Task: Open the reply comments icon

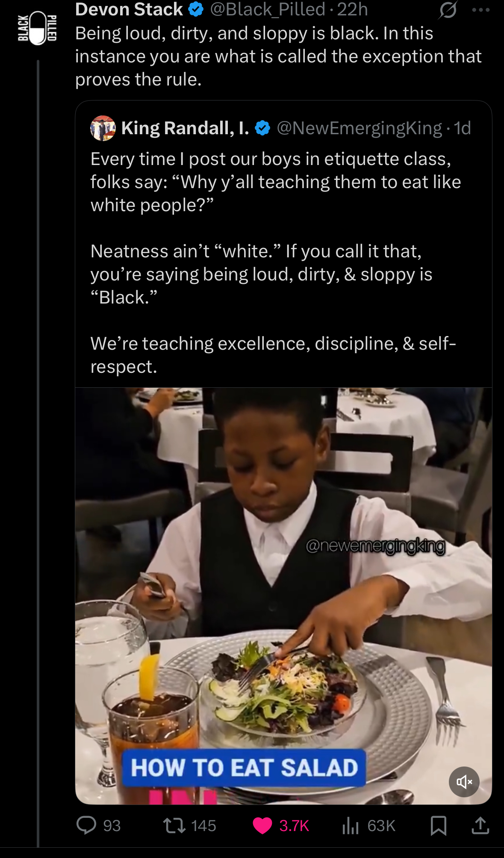Action: (86, 826)
